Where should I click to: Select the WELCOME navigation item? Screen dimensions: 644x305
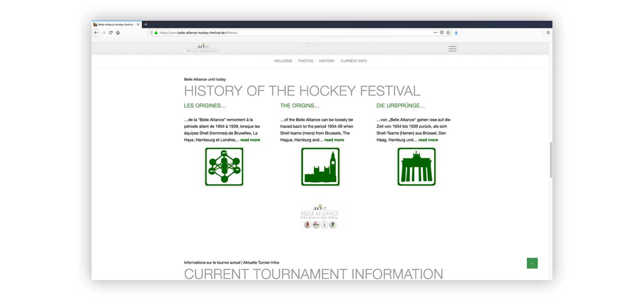coord(283,61)
